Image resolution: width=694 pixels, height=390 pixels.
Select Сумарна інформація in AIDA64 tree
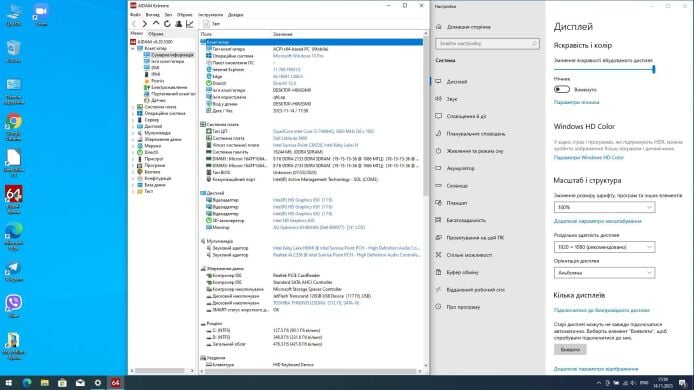click(169, 55)
